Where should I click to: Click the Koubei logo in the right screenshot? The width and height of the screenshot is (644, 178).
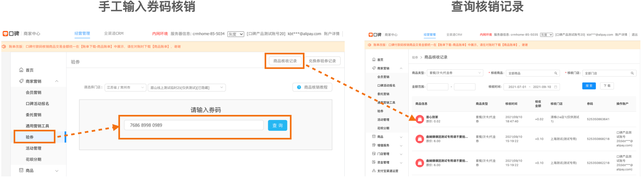point(375,35)
